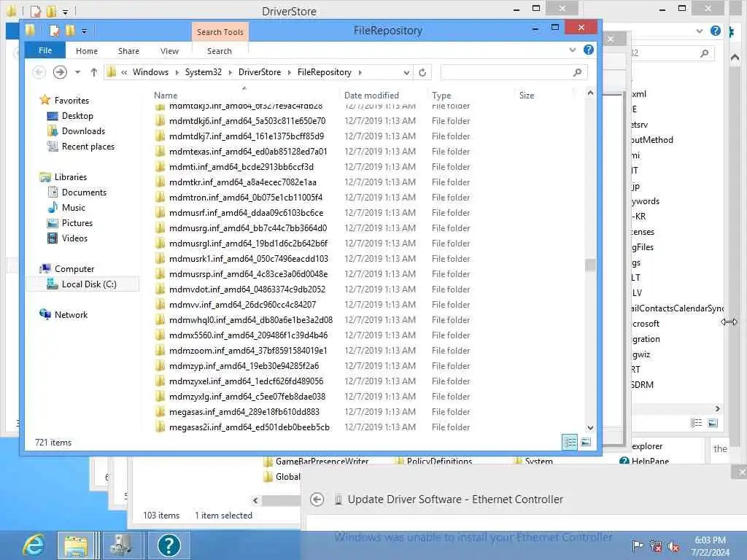This screenshot has height=560, width=747.
Task: Select folder mdmtron.inf_amd64_0b075e1cb11005f4
Action: click(x=245, y=197)
